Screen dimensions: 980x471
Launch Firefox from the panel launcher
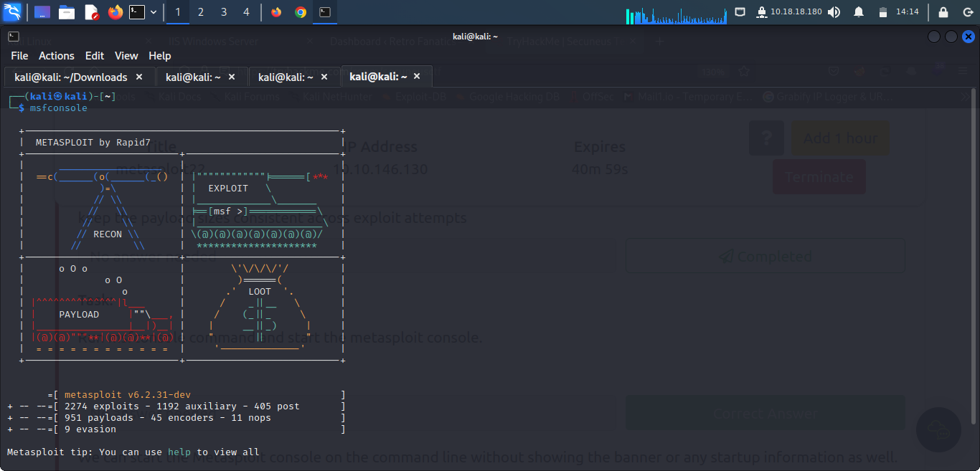tap(115, 12)
